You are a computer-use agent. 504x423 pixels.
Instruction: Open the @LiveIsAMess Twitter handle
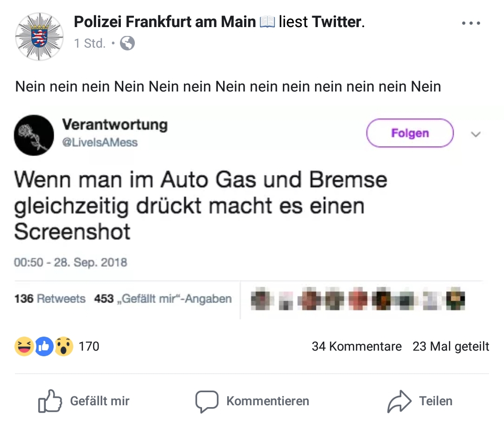coord(100,142)
